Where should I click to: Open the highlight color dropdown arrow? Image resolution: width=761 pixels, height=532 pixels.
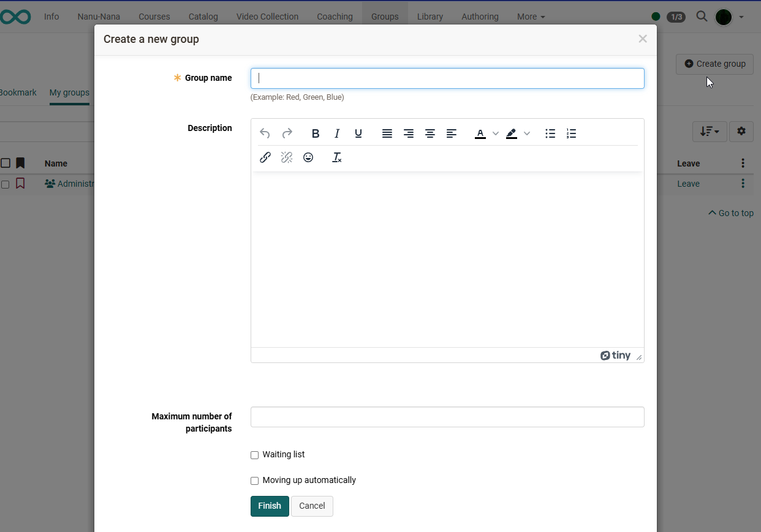click(x=527, y=133)
